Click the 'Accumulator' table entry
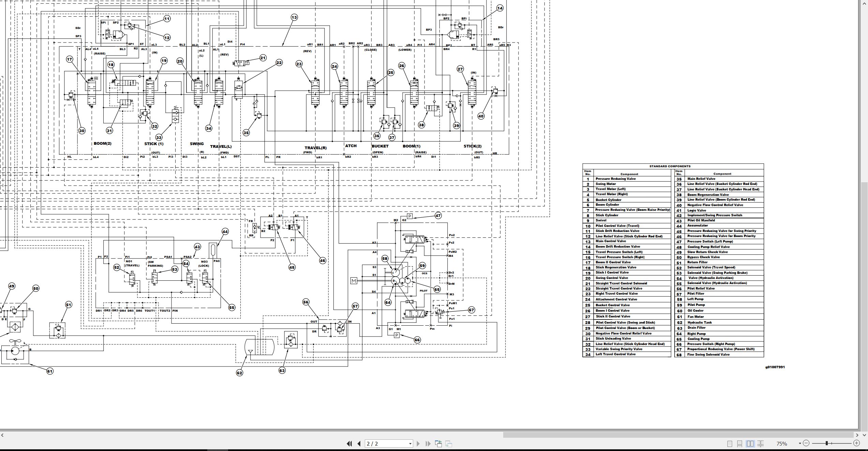This screenshot has height=451, width=868. pyautogui.click(x=698, y=226)
